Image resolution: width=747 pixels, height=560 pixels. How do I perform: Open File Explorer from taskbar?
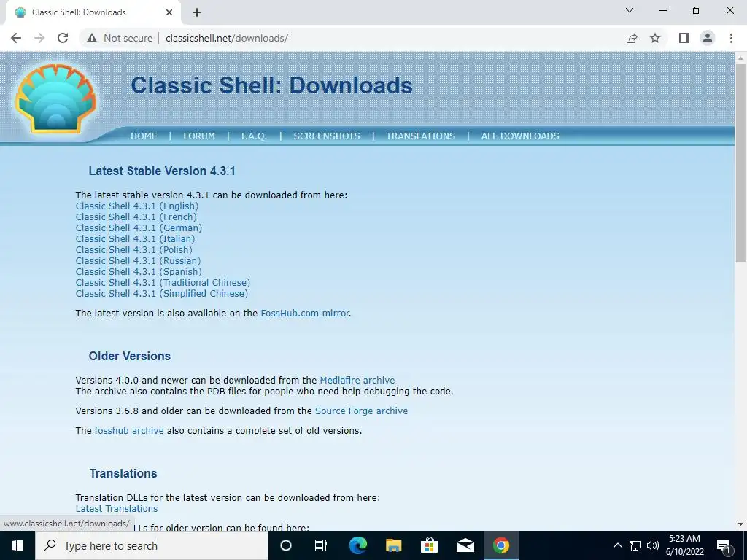(393, 545)
